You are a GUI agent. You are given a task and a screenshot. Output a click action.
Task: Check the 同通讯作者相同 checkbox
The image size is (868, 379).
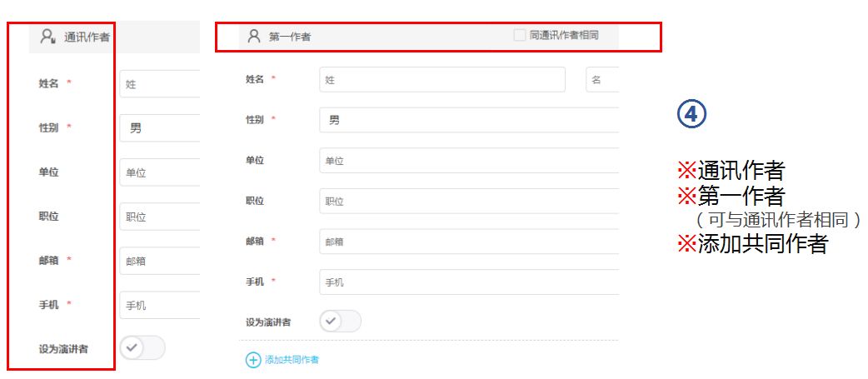click(519, 36)
